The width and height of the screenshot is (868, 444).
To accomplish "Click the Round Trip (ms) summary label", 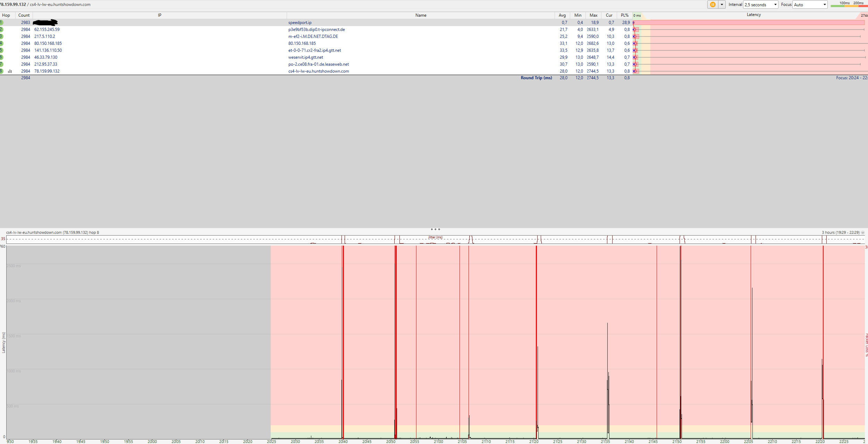I will click(x=536, y=78).
